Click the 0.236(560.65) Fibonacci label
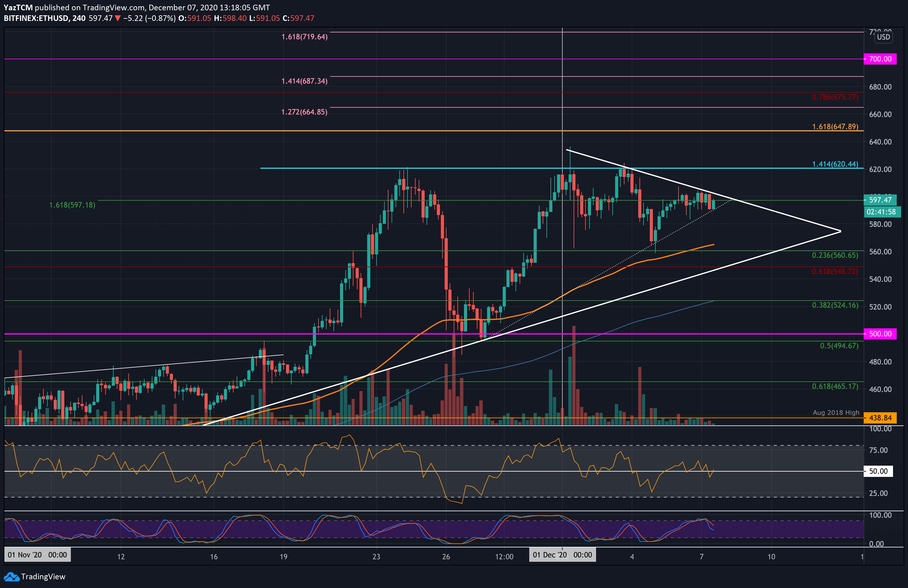Viewport: 908px width, 588px height. [x=835, y=256]
